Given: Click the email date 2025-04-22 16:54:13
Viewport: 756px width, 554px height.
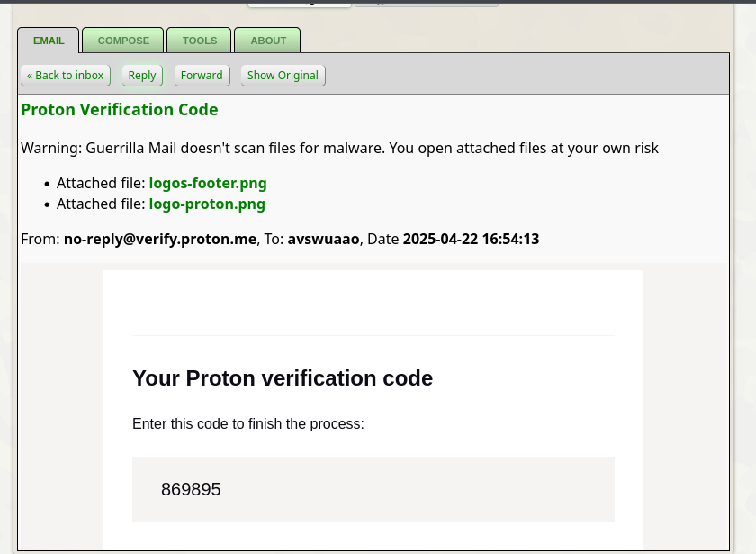Looking at the screenshot, I should (471, 239).
